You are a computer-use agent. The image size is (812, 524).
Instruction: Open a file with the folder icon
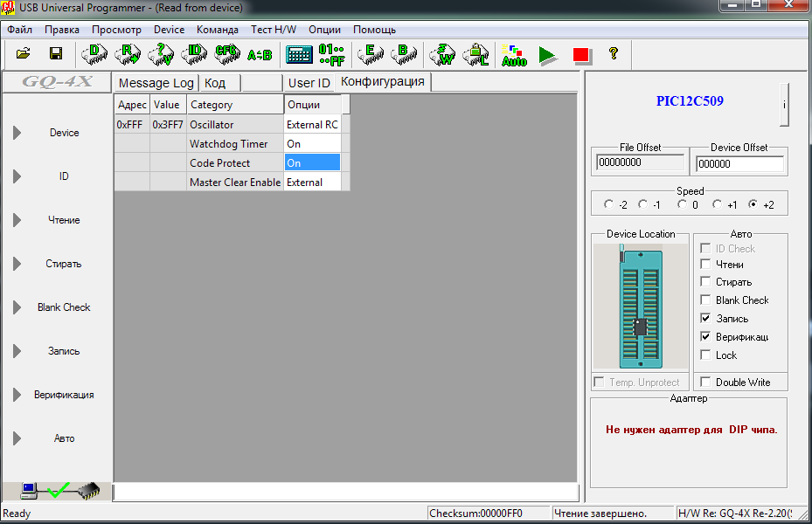pyautogui.click(x=23, y=54)
